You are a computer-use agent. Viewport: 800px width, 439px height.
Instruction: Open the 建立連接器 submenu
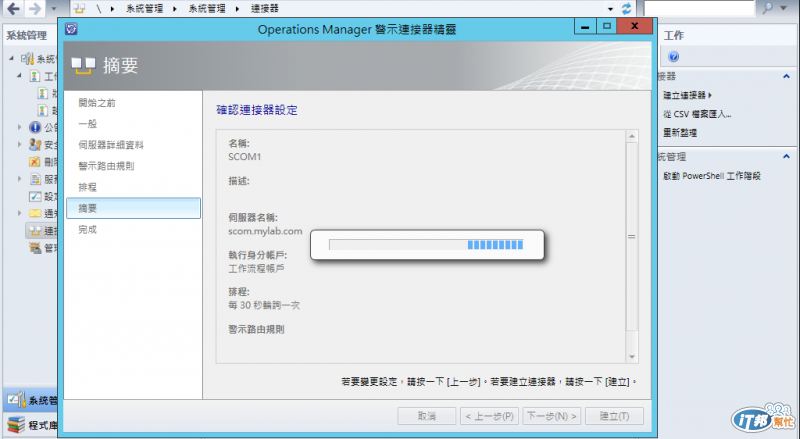(687, 95)
